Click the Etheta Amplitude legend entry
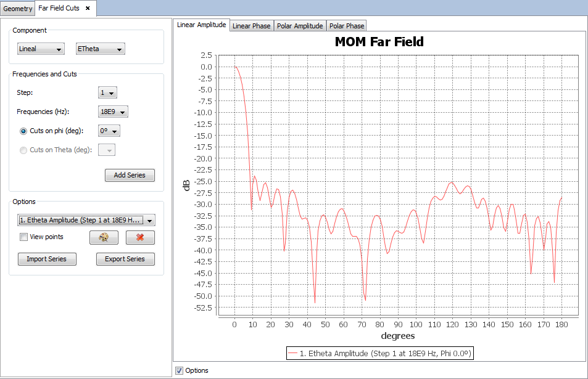The height and width of the screenshot is (379, 588). click(379, 353)
